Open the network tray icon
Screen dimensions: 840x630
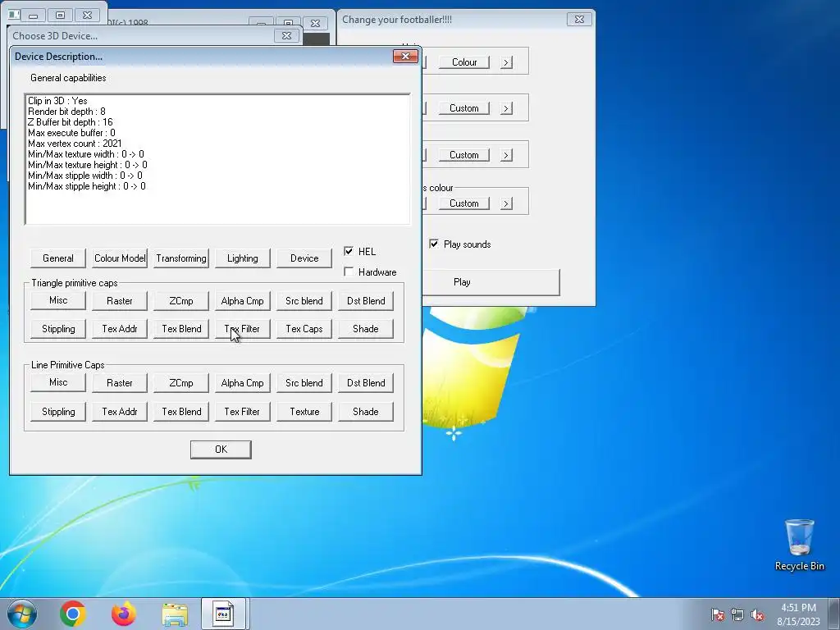coord(737,615)
